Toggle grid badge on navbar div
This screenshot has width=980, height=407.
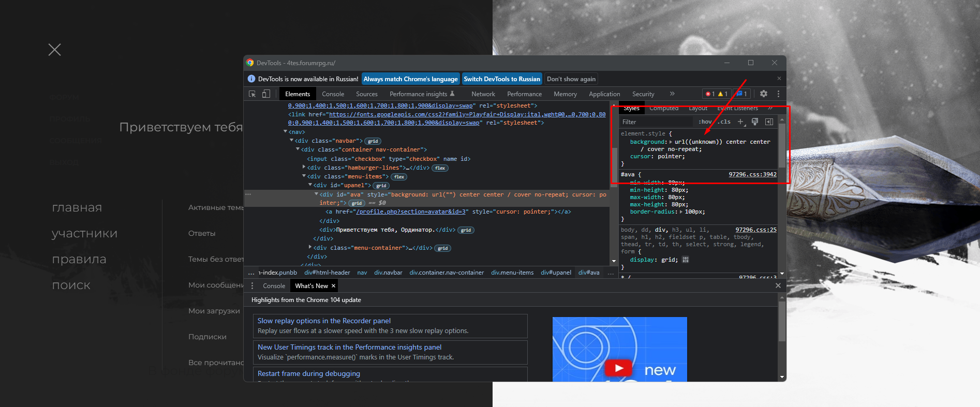tap(373, 141)
